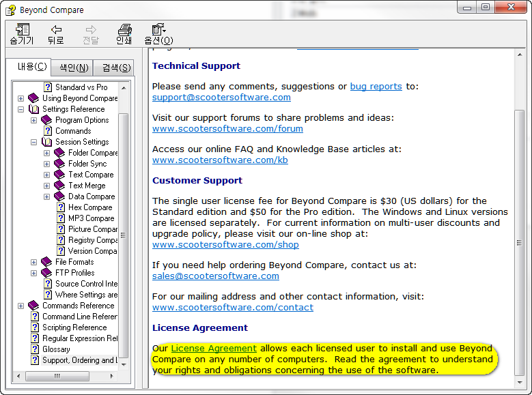Click the book icon beside FTP Profiles
Screen dimensions: 532x395
(x=46, y=273)
